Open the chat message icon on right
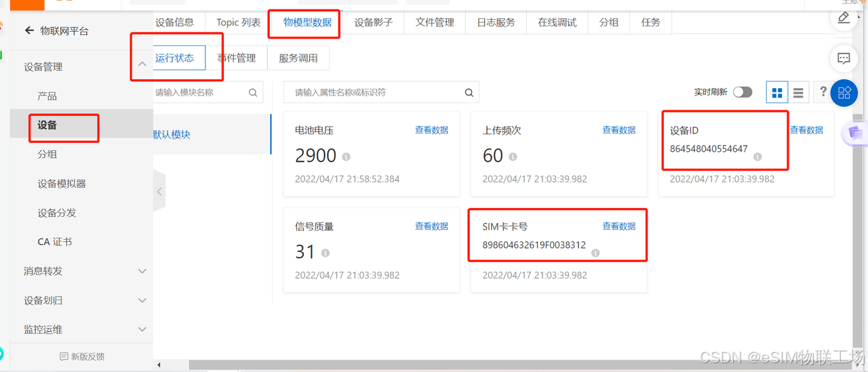The image size is (868, 372). click(x=844, y=58)
